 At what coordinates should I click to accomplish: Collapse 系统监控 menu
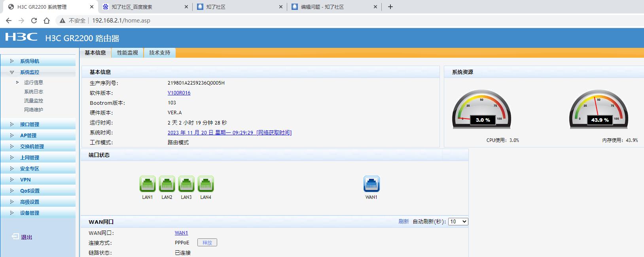click(38, 72)
